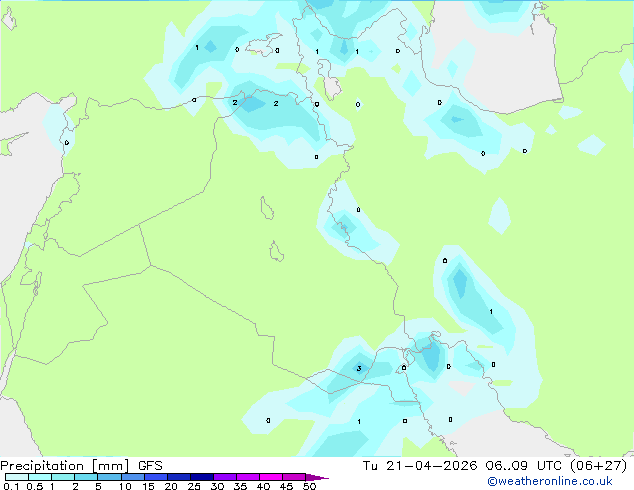Select the 0.5–1 mm legend color swatch

tap(40, 477)
